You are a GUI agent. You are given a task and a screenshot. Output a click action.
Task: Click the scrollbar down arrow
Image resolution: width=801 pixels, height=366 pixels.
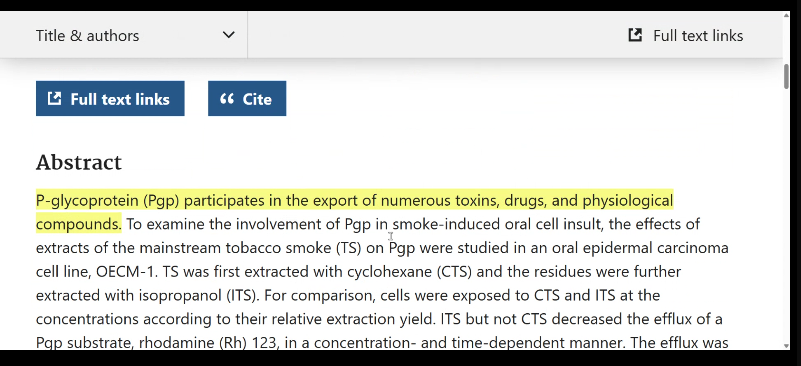tap(786, 346)
